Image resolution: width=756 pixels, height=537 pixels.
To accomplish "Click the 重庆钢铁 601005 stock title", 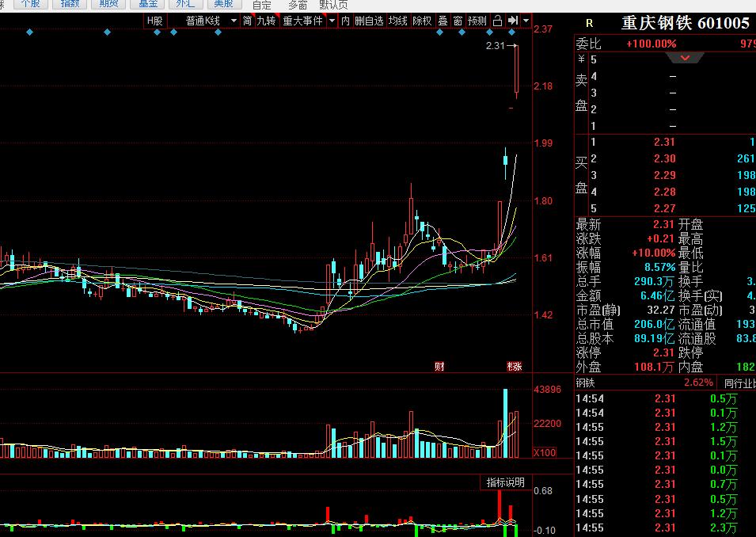I will coord(685,23).
